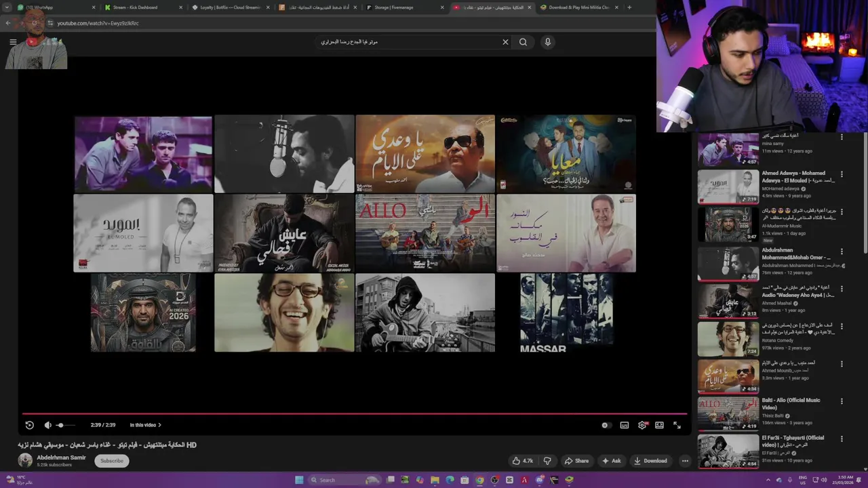Toggle subtitles/closed captions button
Screen dimensions: 868x488
pyautogui.click(x=625, y=425)
